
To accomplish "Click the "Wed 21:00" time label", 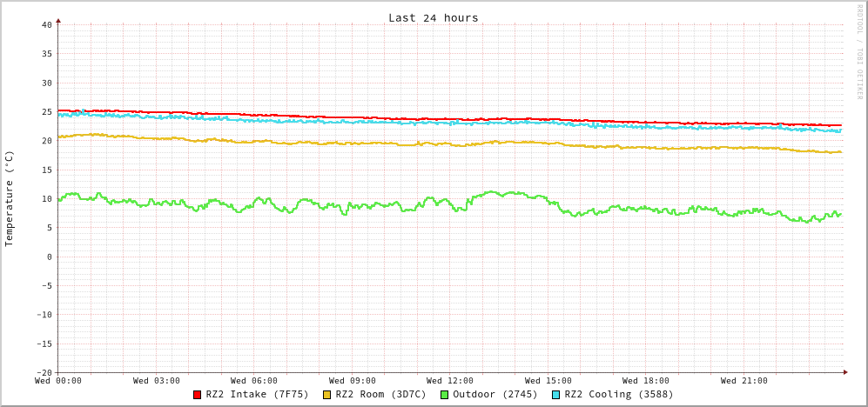I will click(x=744, y=380).
